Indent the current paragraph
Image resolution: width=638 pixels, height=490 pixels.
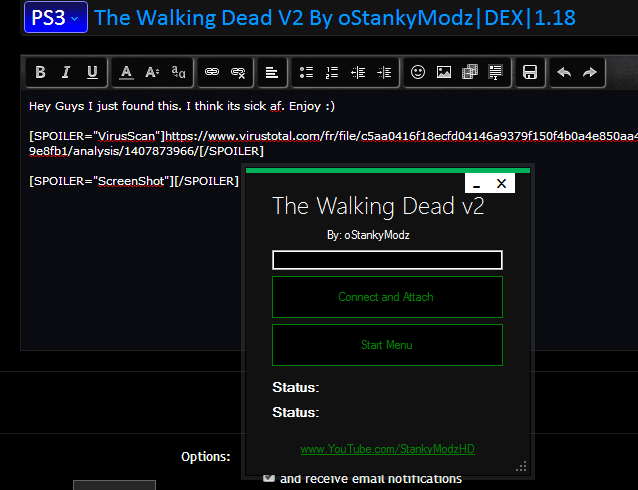point(384,72)
